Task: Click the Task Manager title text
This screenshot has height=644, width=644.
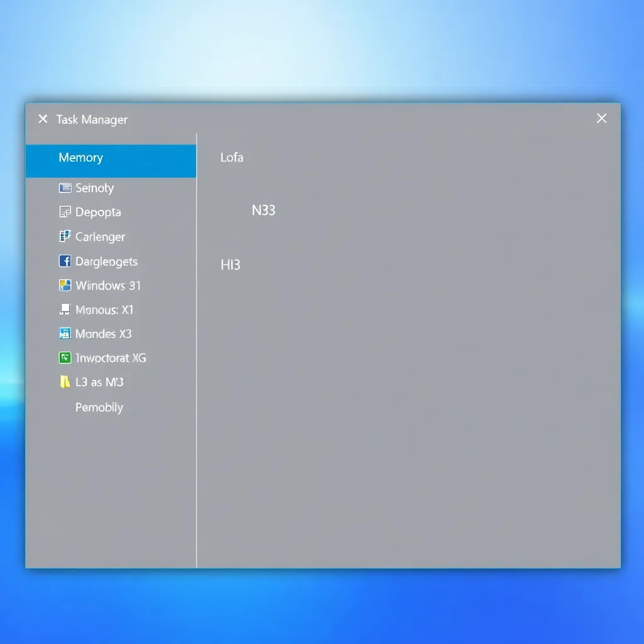Action: pos(92,119)
